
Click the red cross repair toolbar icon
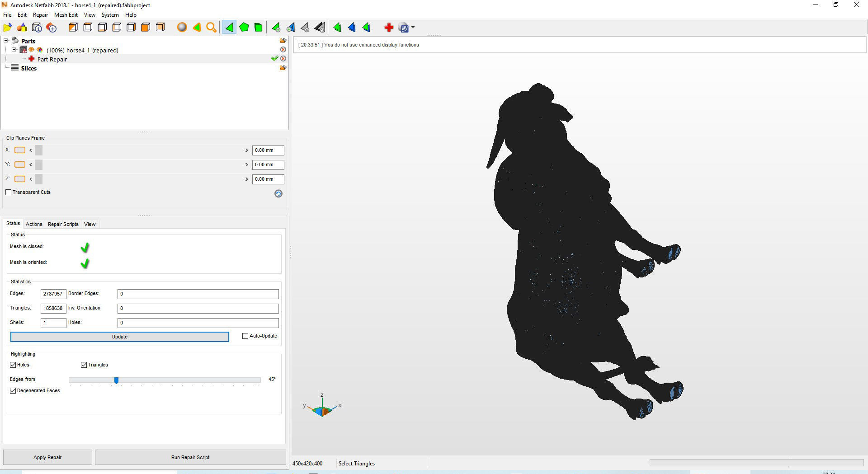[x=389, y=28]
